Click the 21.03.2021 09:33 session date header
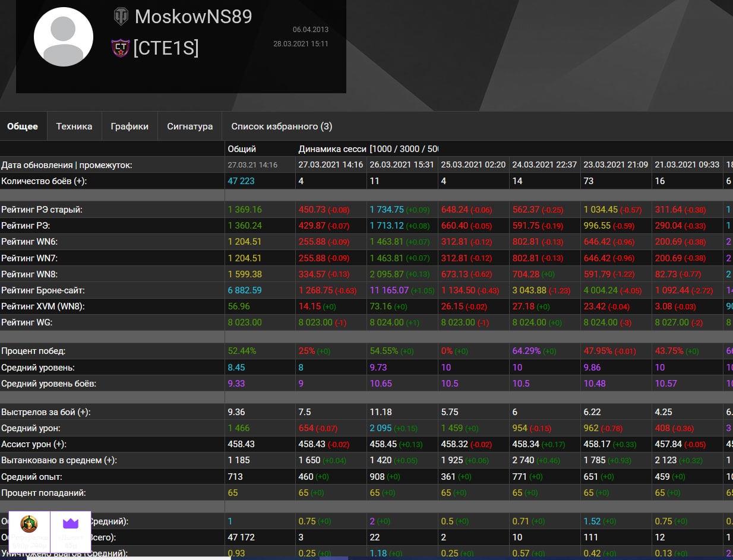The image size is (733, 560). [x=687, y=164]
